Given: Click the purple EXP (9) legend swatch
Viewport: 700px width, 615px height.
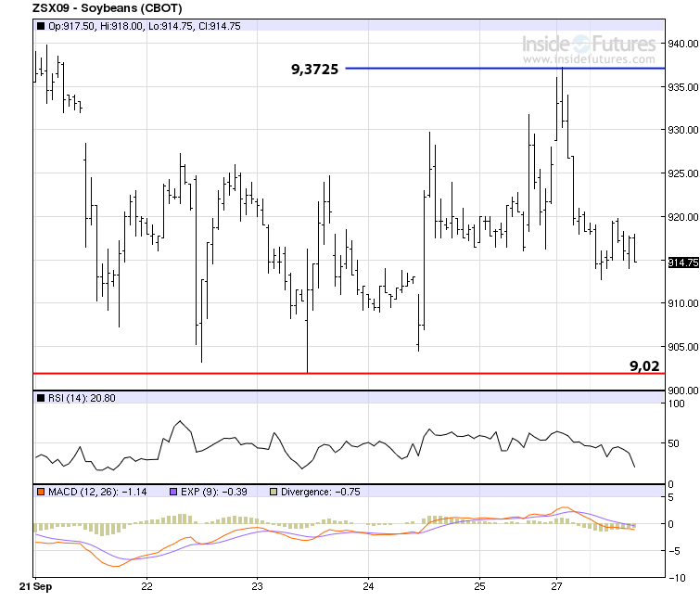Looking at the screenshot, I should coord(173,492).
